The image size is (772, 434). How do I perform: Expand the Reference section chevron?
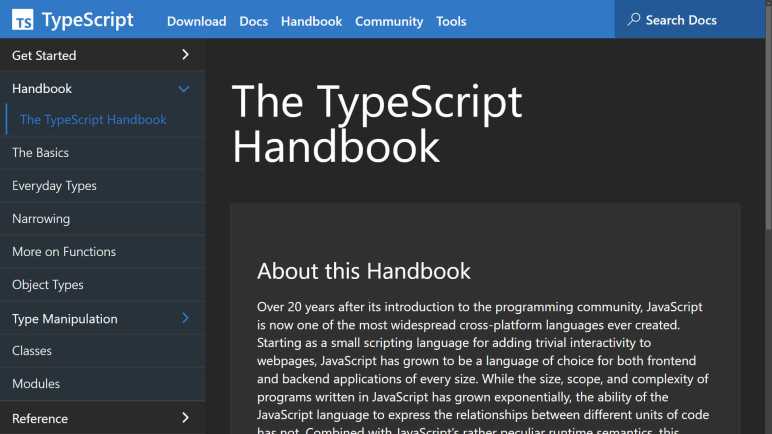click(x=185, y=418)
